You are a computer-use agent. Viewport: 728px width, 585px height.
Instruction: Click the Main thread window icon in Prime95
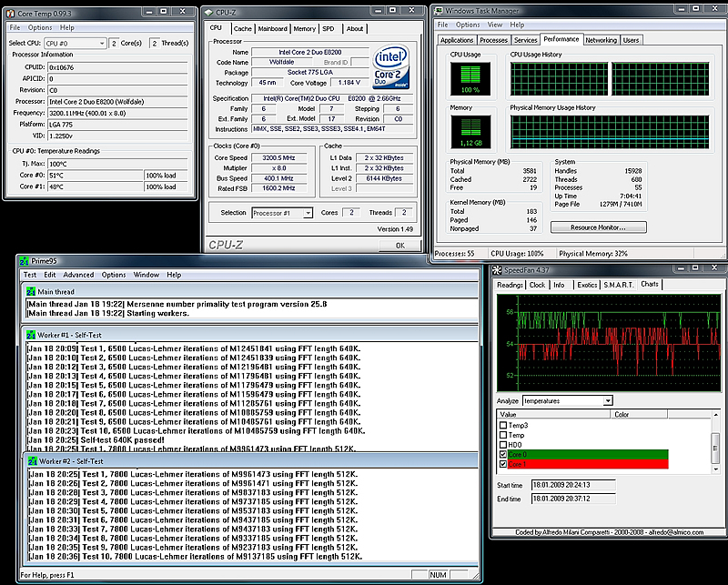click(x=31, y=291)
